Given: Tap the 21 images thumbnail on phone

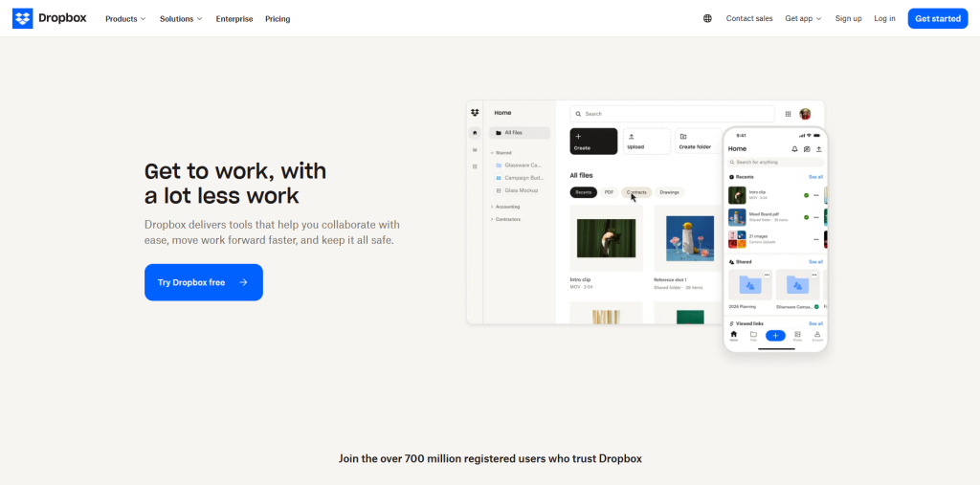Looking at the screenshot, I should (x=737, y=239).
